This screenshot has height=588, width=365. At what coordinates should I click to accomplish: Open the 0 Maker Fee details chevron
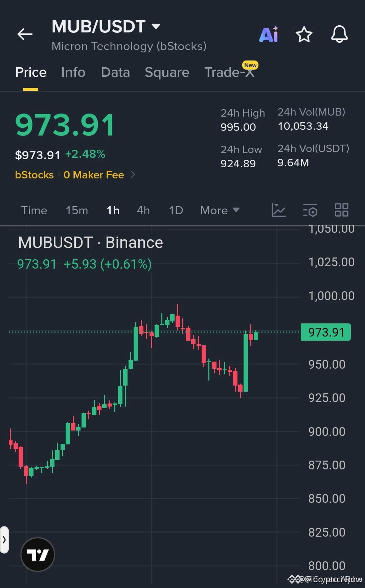[x=133, y=174]
